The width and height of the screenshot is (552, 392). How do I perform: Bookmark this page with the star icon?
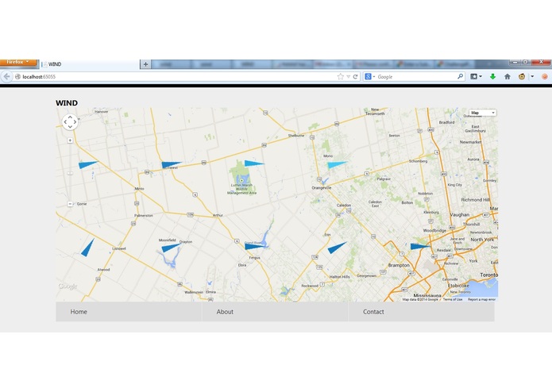click(x=340, y=77)
